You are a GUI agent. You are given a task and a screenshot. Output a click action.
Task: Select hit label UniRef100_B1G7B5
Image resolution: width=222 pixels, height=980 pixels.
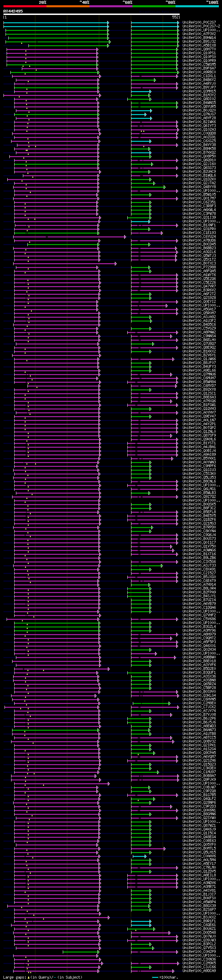[199, 795]
